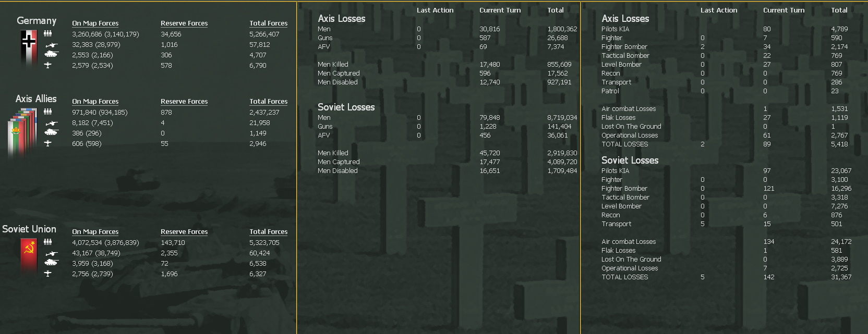Image resolution: width=868 pixels, height=334 pixels.
Task: Click Soviet Union artillery gun icon
Action: [x=51, y=253]
